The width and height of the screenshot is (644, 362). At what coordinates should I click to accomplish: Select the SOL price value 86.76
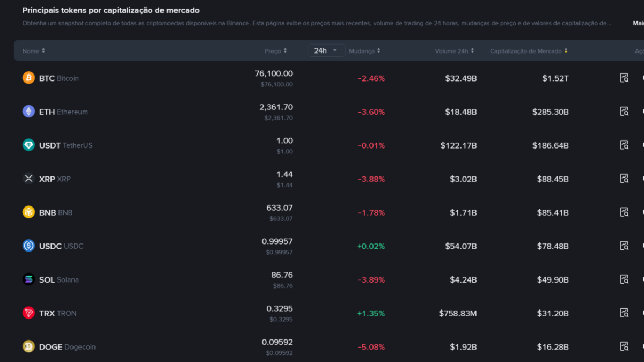282,275
